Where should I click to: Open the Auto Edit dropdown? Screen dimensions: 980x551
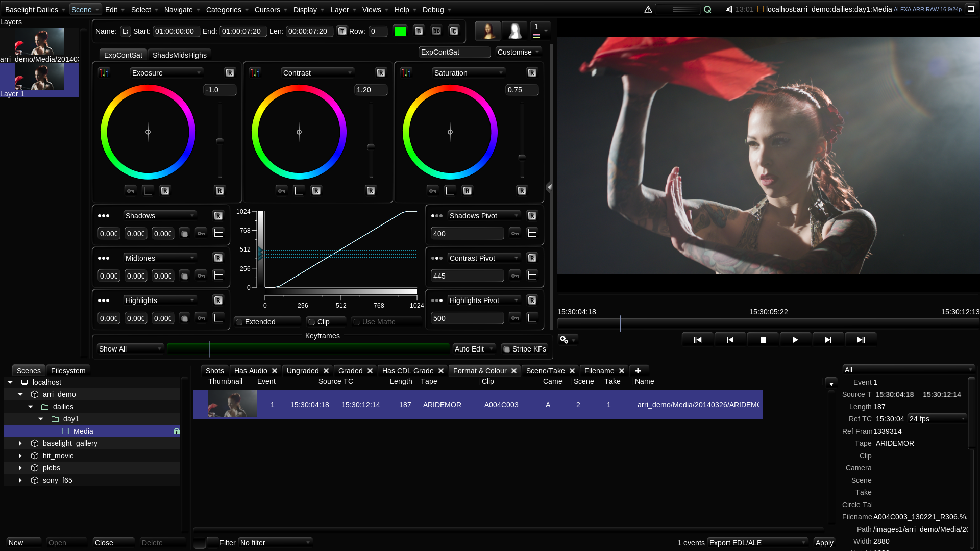click(474, 349)
